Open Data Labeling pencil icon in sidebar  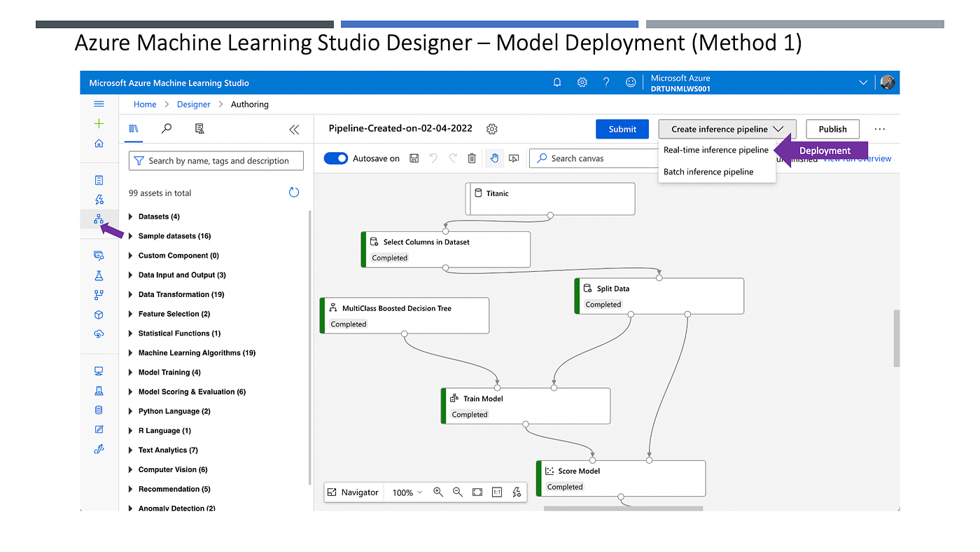click(99, 429)
